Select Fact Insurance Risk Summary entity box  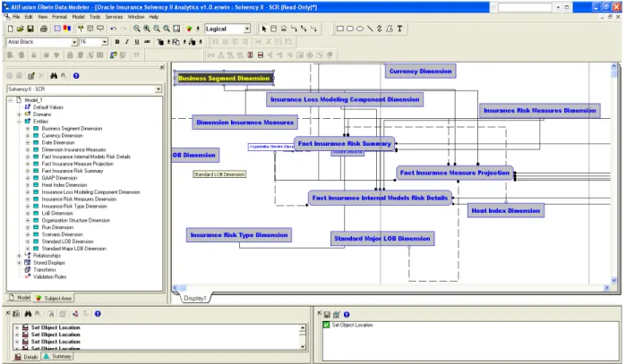click(x=345, y=143)
